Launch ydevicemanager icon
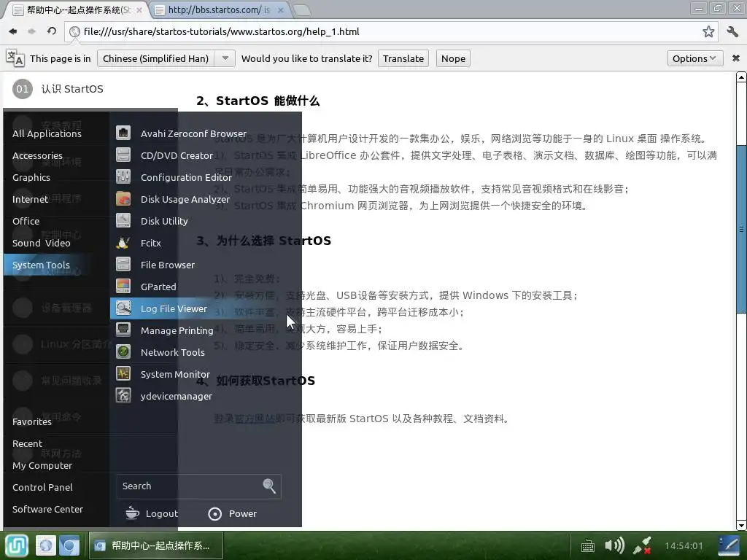747x560 pixels. click(123, 396)
